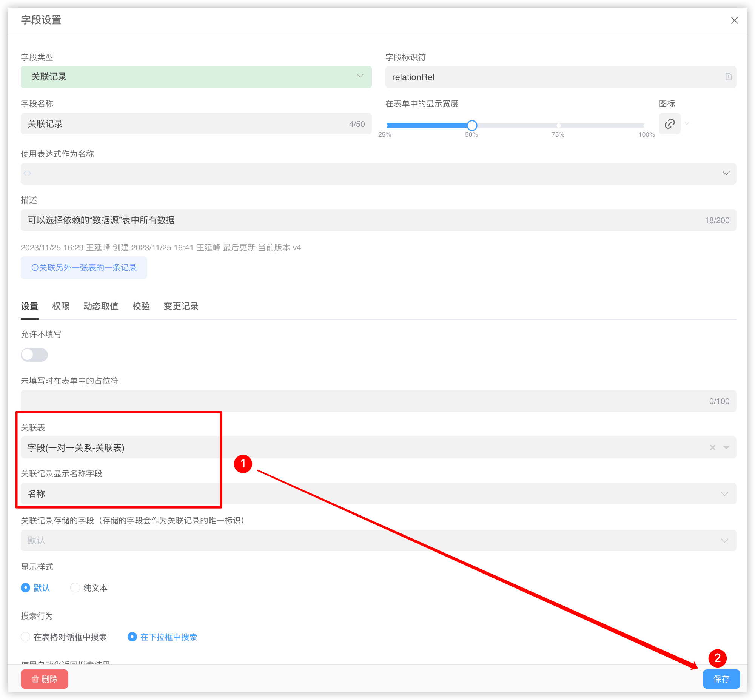
Task: Click the code brackets icon in expression field
Action: click(x=27, y=173)
